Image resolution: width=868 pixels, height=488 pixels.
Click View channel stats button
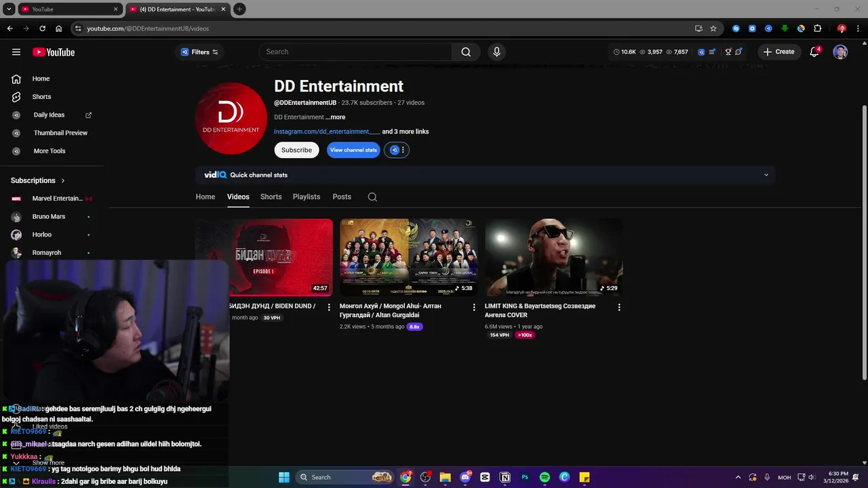tap(353, 150)
